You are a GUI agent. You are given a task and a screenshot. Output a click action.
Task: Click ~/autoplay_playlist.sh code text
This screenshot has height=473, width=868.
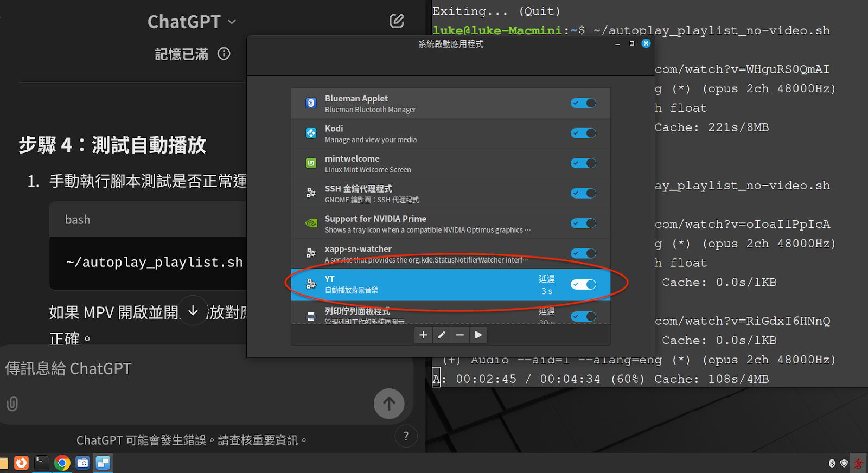pyautogui.click(x=155, y=263)
